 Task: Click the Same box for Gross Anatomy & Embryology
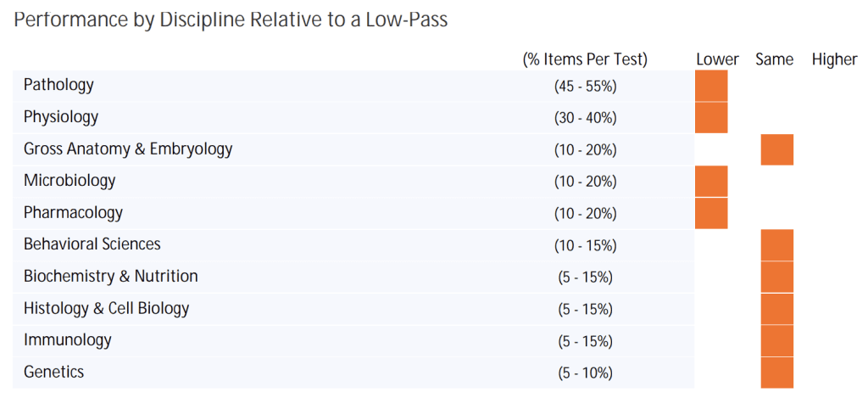pos(776,149)
